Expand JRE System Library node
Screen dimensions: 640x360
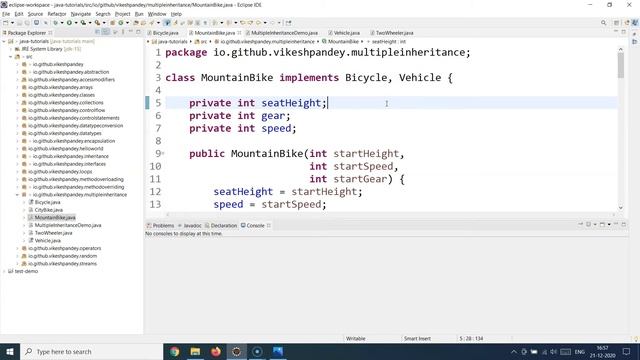point(11,49)
